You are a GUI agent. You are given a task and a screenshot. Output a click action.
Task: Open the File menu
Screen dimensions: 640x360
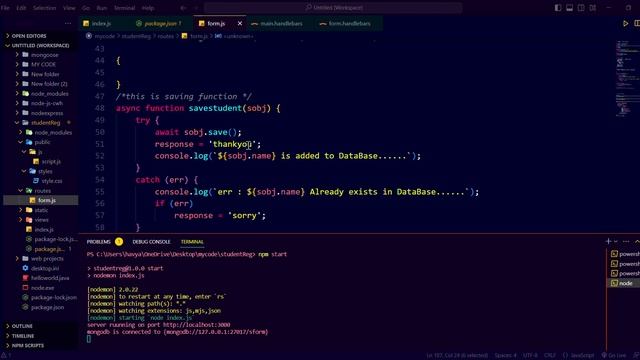click(x=5, y=8)
